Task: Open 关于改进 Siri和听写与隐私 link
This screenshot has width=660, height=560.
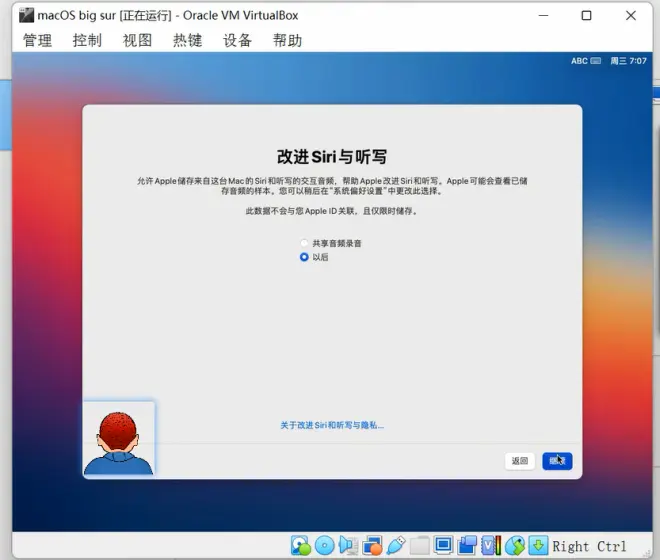Action: pyautogui.click(x=332, y=425)
